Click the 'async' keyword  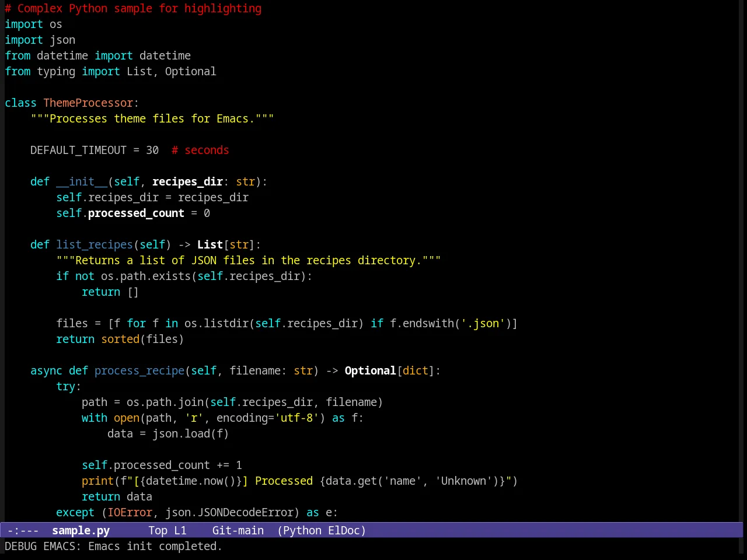point(46,370)
